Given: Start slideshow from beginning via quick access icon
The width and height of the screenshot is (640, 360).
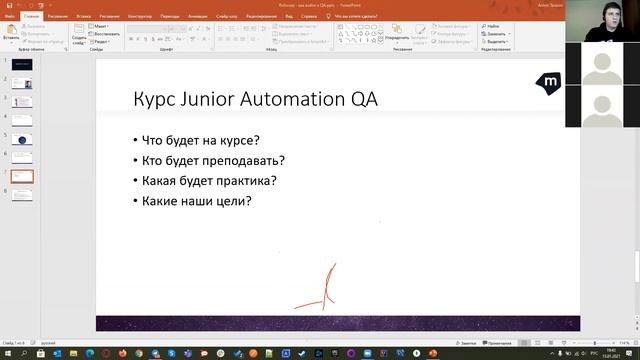Looking at the screenshot, I should pyautogui.click(x=41, y=5).
